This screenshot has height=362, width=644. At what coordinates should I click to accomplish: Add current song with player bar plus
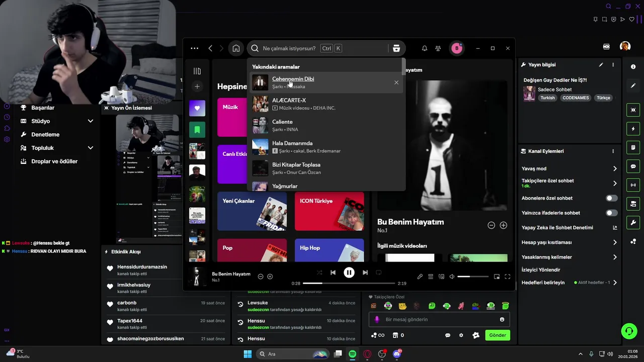coord(270,277)
